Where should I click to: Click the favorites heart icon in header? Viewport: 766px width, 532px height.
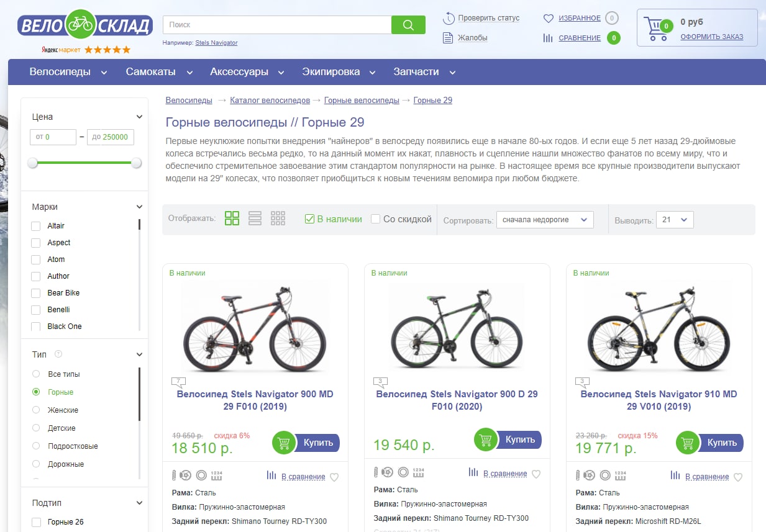coord(548,19)
